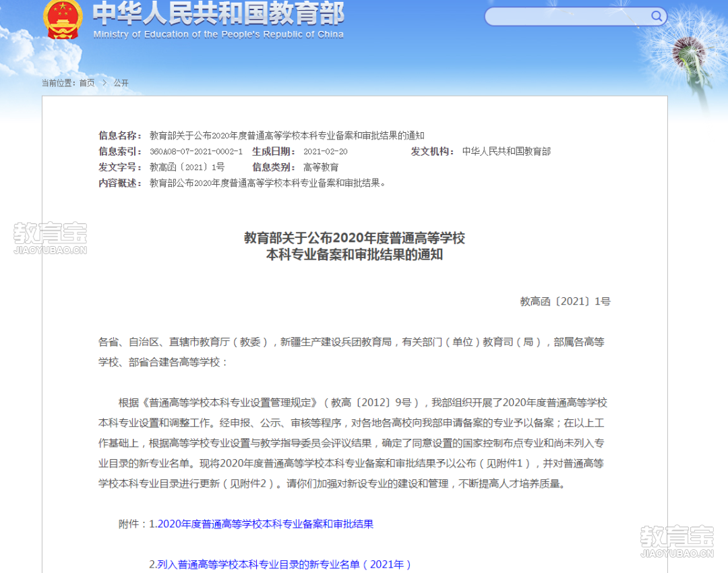This screenshot has height=573, width=728.
Task: Click the generated date 2021-02-20
Action: click(326, 152)
